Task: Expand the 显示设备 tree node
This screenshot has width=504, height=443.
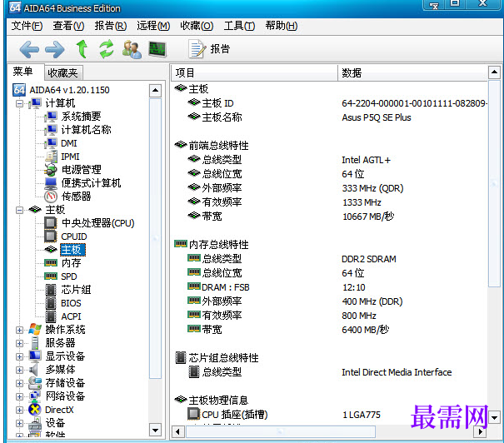Action: 19,356
